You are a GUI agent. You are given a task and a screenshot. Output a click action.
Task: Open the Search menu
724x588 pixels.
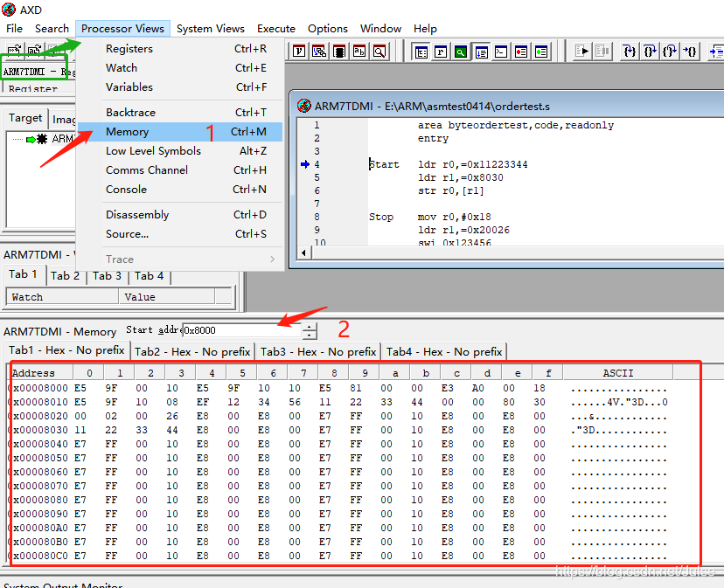52,29
